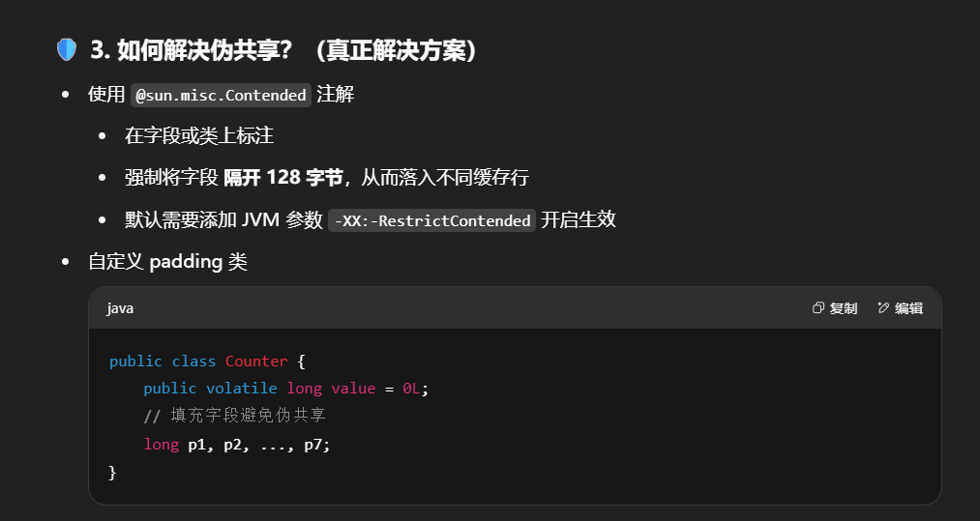Click the blue shield emoji beside the heading
Image resolution: width=980 pixels, height=521 pixels.
66,50
